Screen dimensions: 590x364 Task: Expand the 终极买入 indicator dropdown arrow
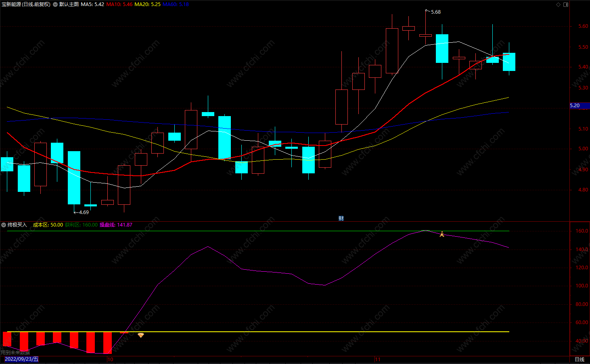(x=4, y=225)
